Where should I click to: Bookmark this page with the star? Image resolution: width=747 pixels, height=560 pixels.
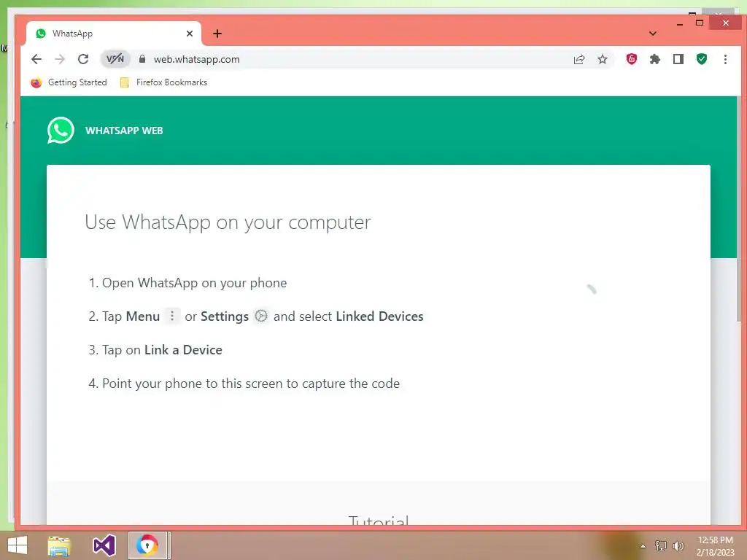[603, 59]
